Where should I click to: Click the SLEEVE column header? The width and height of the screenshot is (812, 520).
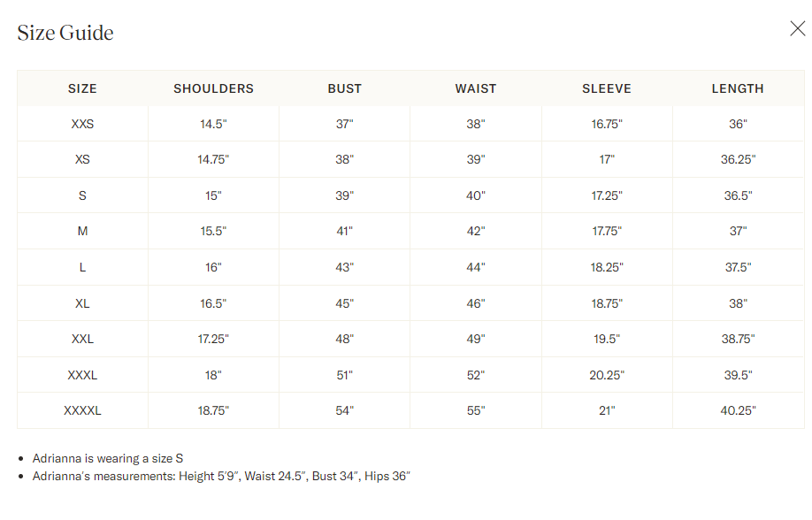click(607, 88)
